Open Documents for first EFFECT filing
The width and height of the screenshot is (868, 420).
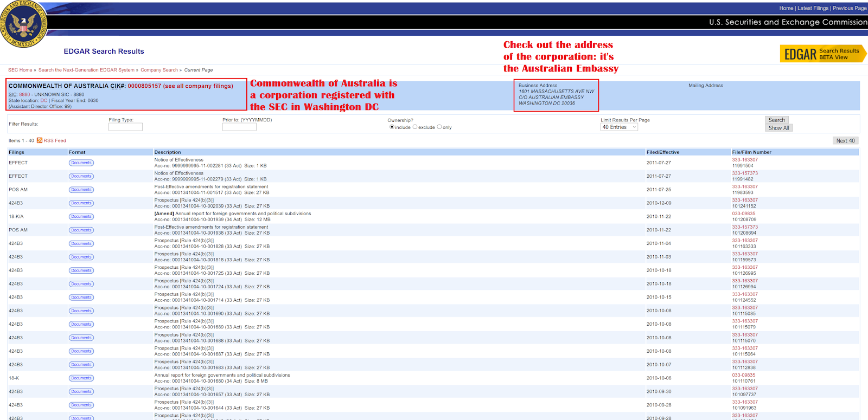[81, 163]
